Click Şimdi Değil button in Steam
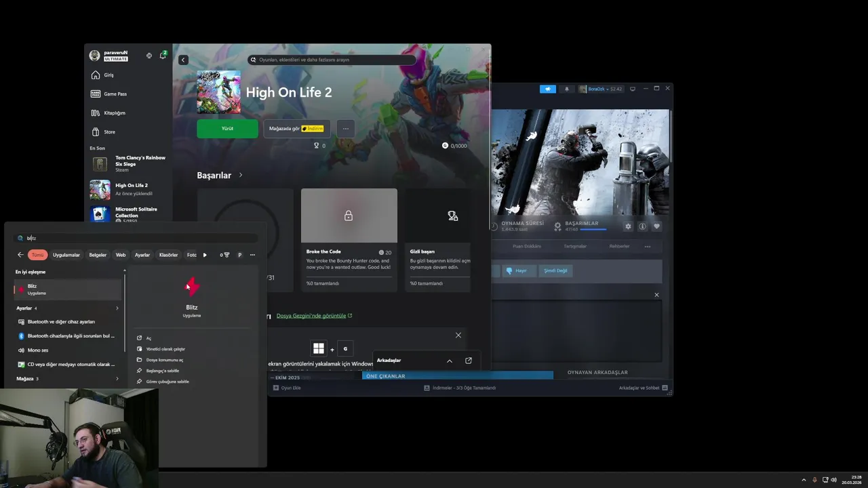This screenshot has width=868, height=488. coord(555,270)
